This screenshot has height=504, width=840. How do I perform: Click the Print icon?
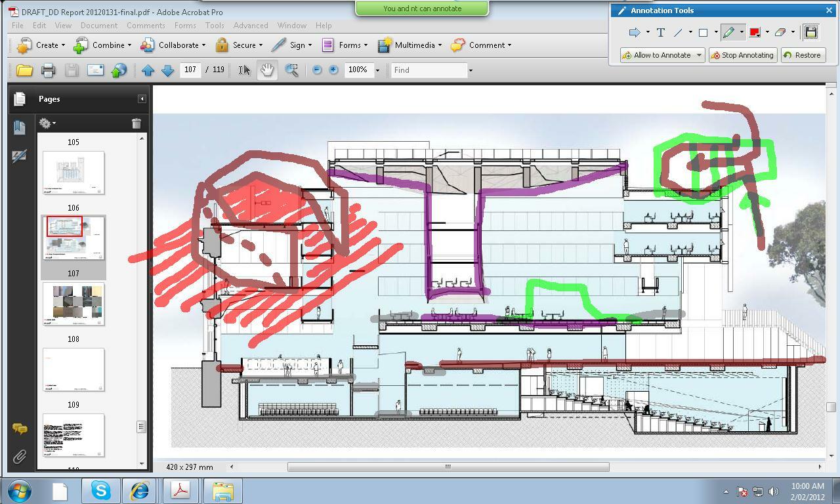click(x=48, y=70)
